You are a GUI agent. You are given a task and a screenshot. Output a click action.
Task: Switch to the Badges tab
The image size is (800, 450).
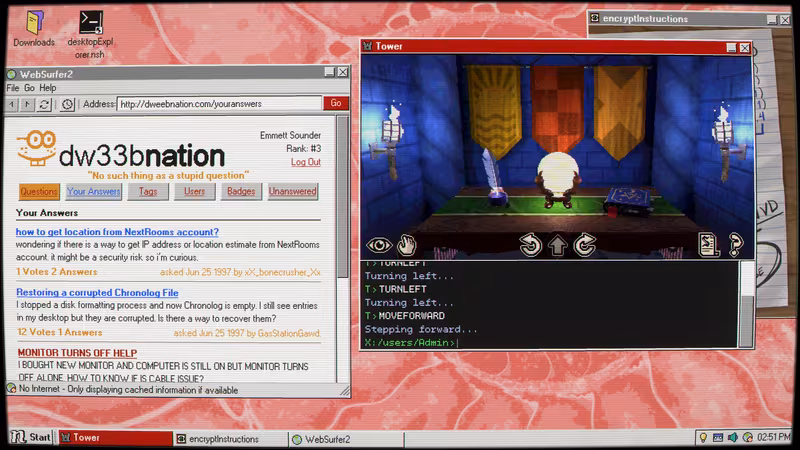point(241,191)
